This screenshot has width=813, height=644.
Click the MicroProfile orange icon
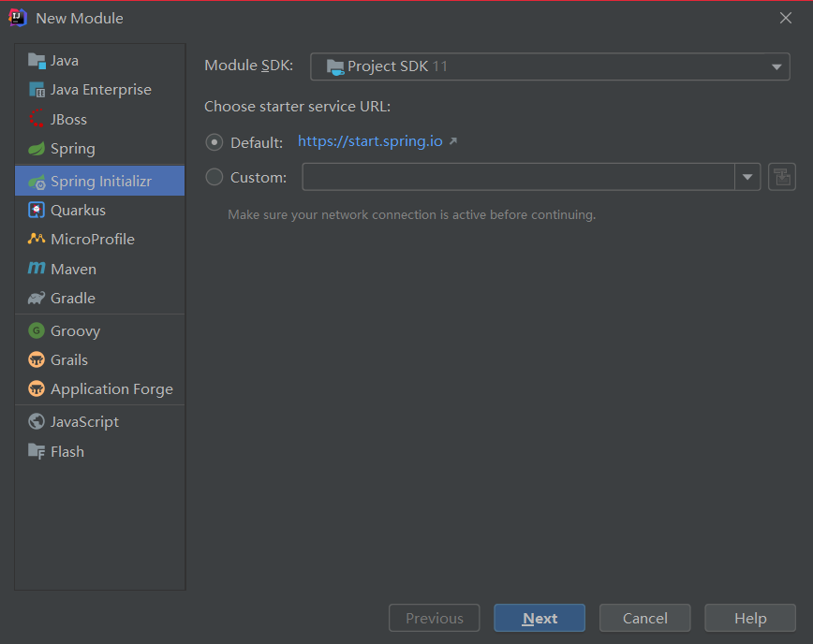pyautogui.click(x=37, y=239)
